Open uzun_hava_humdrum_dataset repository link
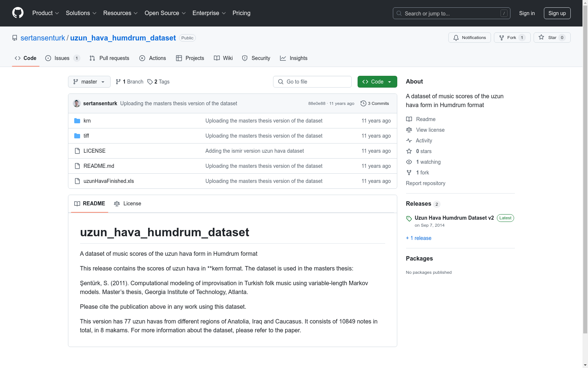Screen dimensions: 588x368 click(x=123, y=38)
